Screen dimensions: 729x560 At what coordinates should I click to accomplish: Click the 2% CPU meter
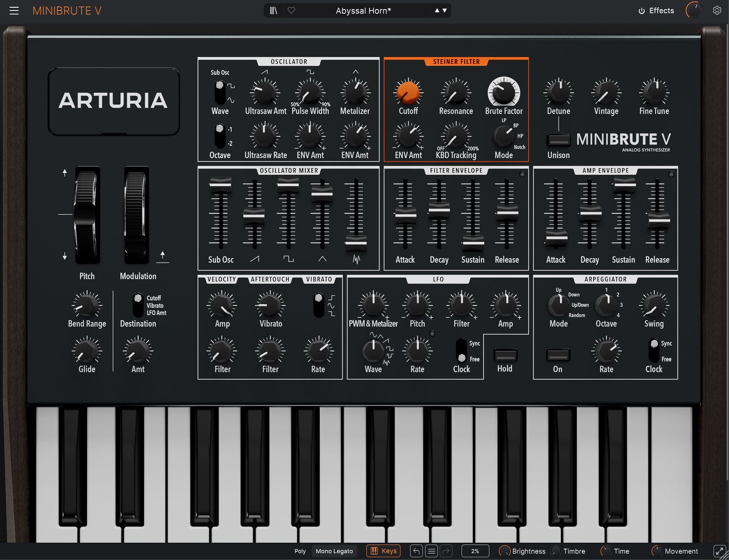pyautogui.click(x=475, y=551)
